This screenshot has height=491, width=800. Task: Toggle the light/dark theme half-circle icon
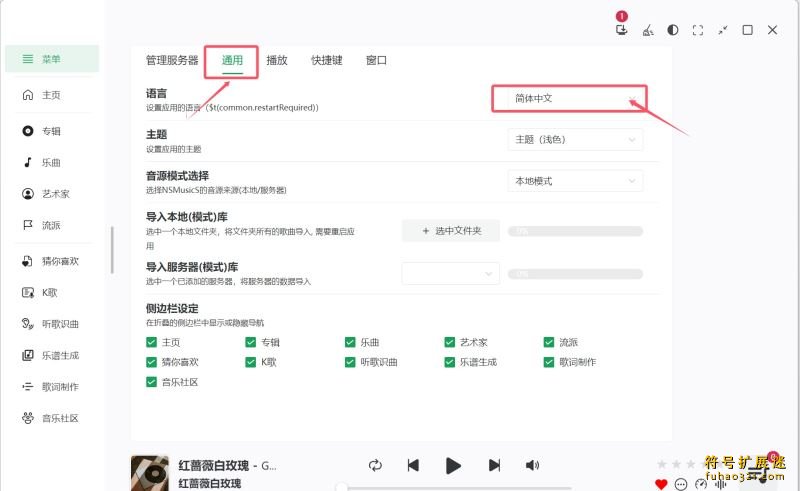pos(673,30)
